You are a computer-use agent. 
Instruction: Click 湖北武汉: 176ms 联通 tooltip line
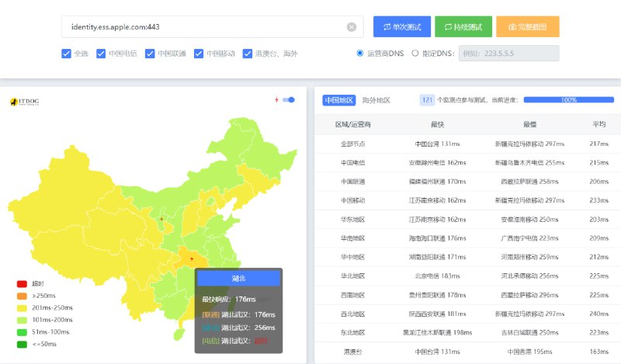[x=238, y=314]
